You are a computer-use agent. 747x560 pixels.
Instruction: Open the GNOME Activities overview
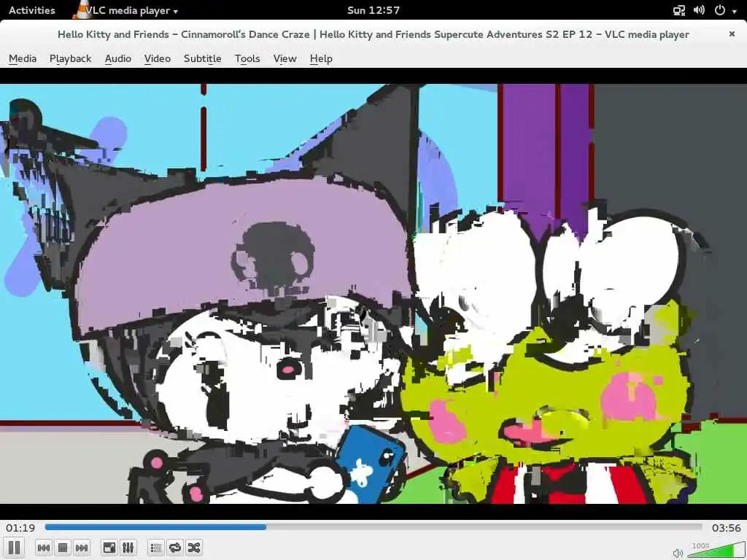[32, 10]
